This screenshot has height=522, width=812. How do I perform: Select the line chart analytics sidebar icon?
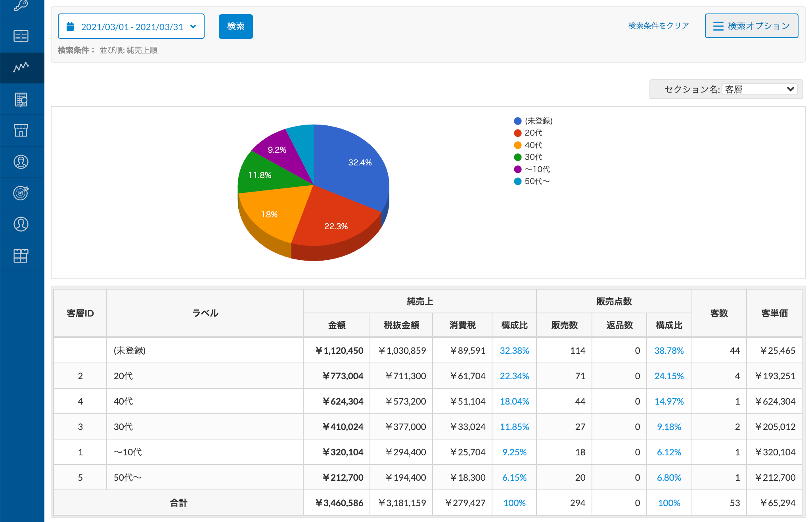tap(21, 67)
